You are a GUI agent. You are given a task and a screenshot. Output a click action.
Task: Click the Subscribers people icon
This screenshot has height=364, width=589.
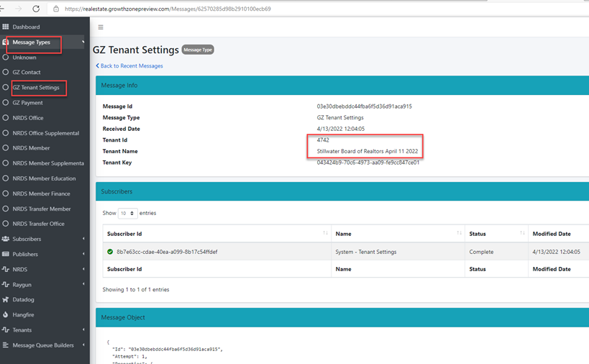(x=6, y=239)
